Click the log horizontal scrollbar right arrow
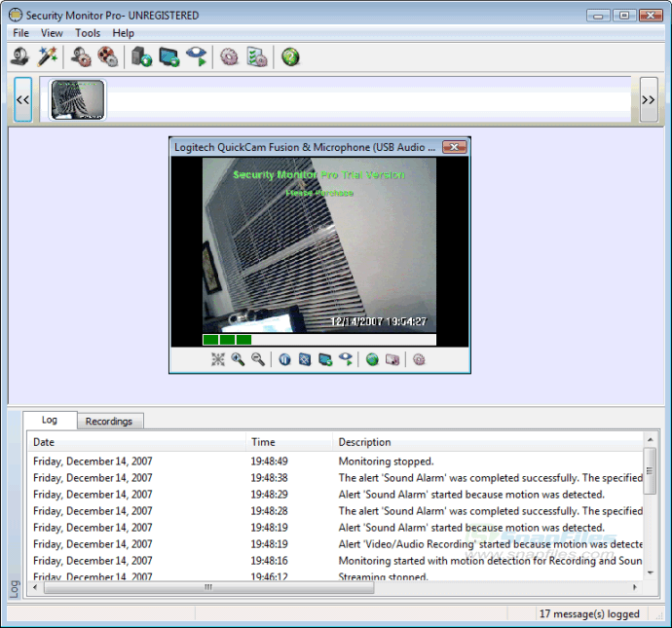Image resolution: width=672 pixels, height=628 pixels. coord(635,587)
